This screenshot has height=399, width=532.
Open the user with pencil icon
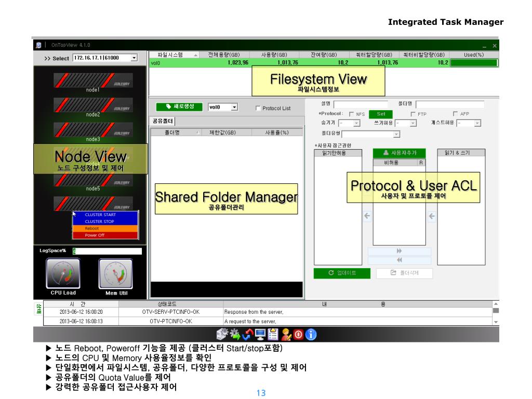click(x=286, y=335)
